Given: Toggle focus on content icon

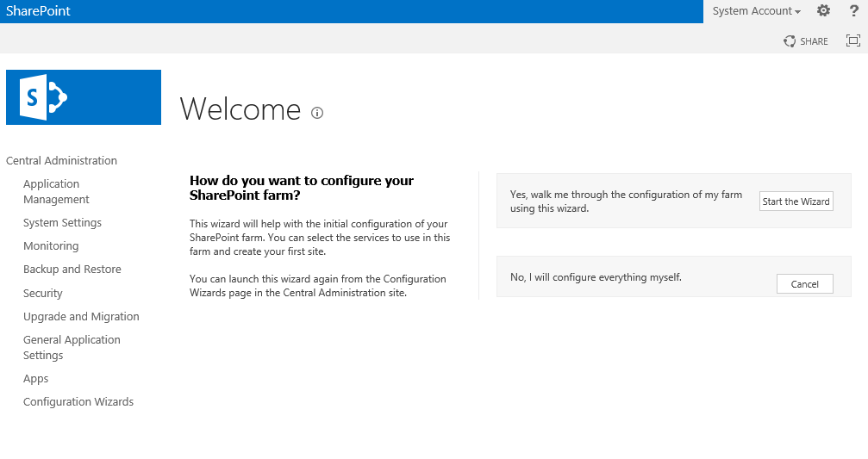Looking at the screenshot, I should [853, 40].
